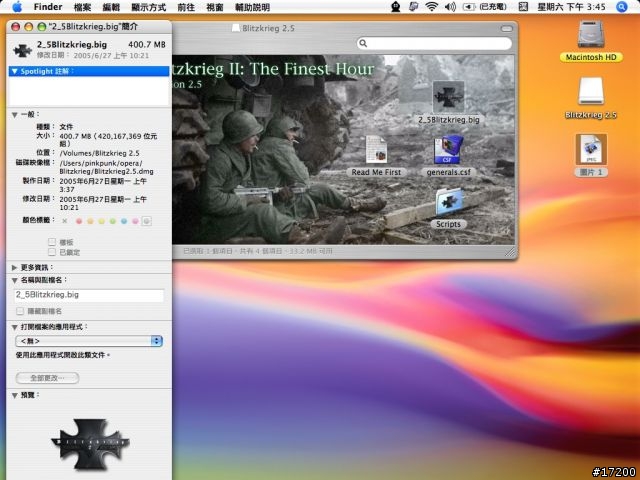Click the display/sync status icon in menu bar
Image resolution: width=640 pixels, height=480 pixels.
click(x=413, y=7)
